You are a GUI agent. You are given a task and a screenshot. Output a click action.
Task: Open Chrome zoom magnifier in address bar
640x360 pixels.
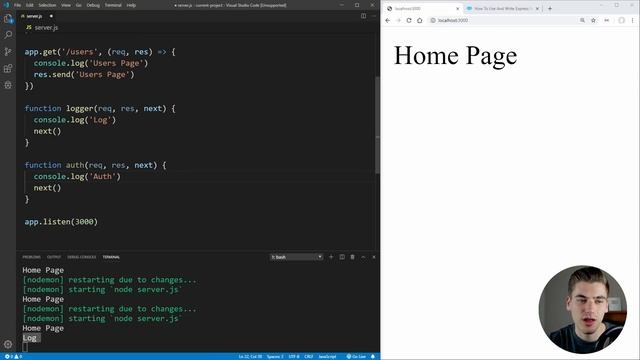coord(582,20)
